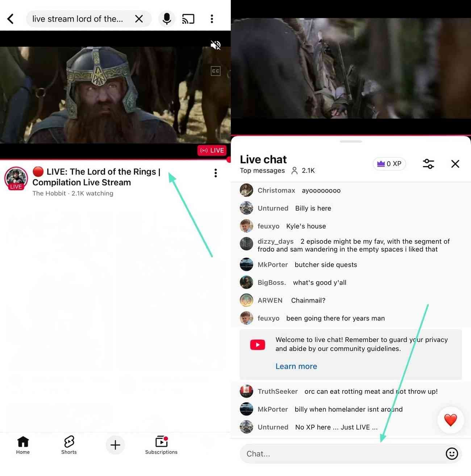Open the live chat filter settings icon
The height and width of the screenshot is (476, 471).
tap(428, 164)
